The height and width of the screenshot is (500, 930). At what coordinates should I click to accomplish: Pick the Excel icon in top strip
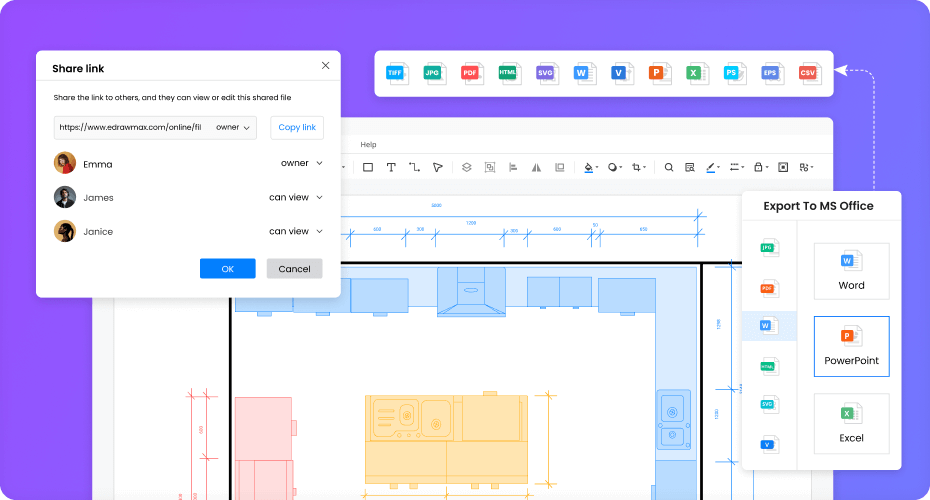[x=696, y=73]
